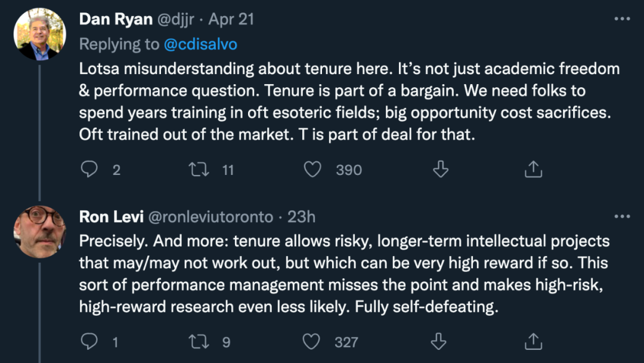
Task: Open the Apr 21 tweet timestamp
Action: (231, 19)
